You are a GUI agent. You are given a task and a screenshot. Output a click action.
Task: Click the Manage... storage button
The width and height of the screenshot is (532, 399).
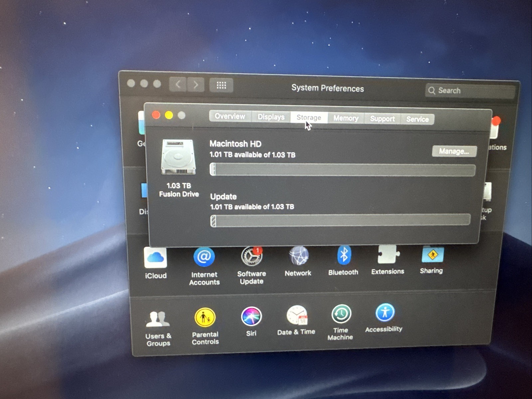454,151
